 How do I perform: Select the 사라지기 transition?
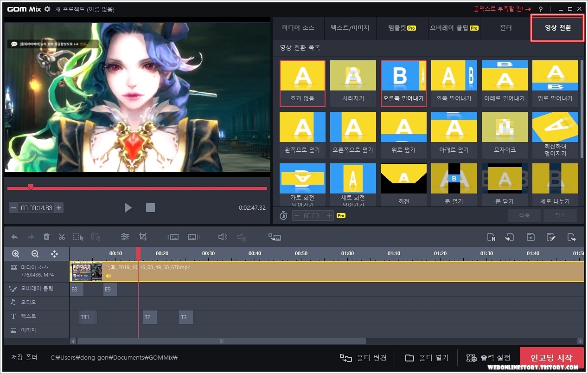click(353, 84)
